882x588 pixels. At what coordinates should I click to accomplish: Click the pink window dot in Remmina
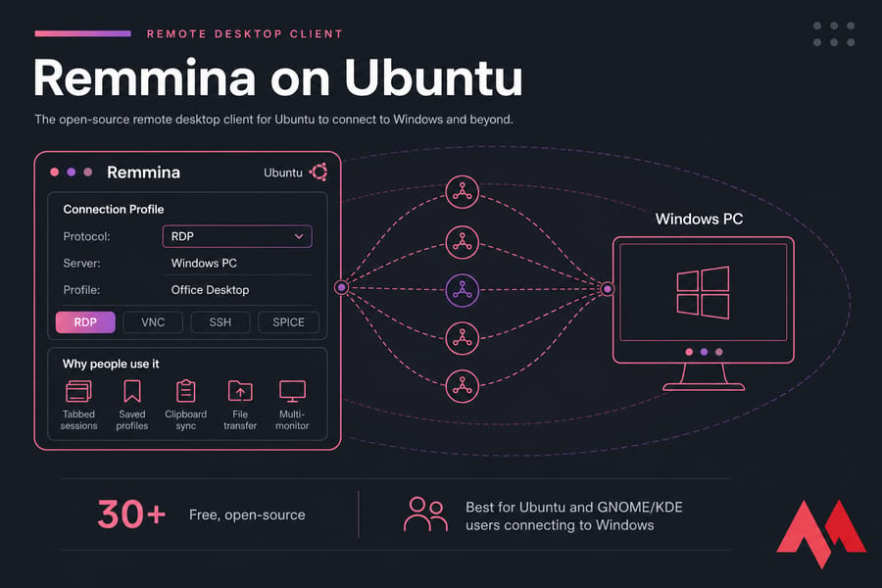click(x=55, y=172)
